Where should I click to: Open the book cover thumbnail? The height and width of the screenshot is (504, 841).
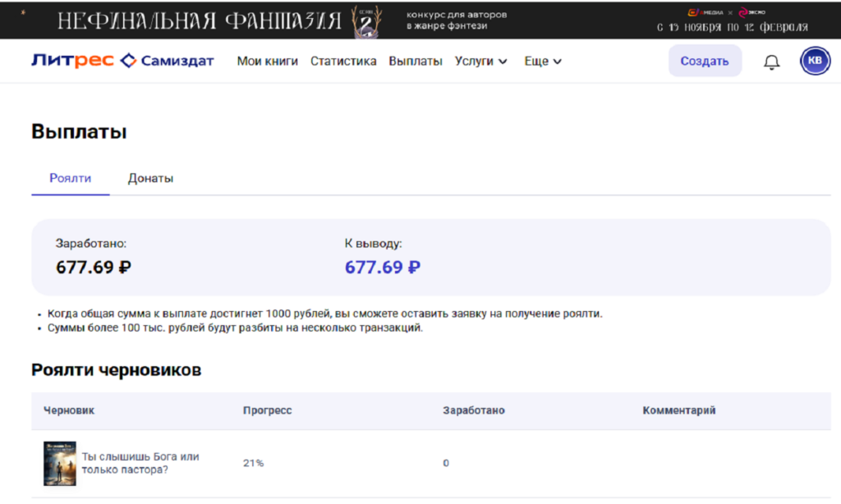tap(59, 463)
